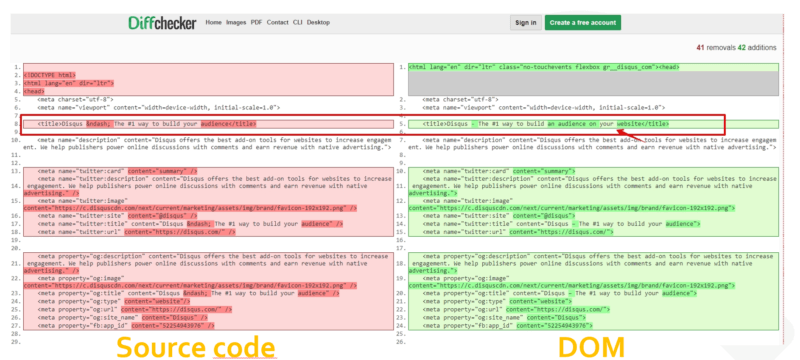Viewport: 800px width, 360px height.
Task: Open the CLI navigation link
Action: 297,22
